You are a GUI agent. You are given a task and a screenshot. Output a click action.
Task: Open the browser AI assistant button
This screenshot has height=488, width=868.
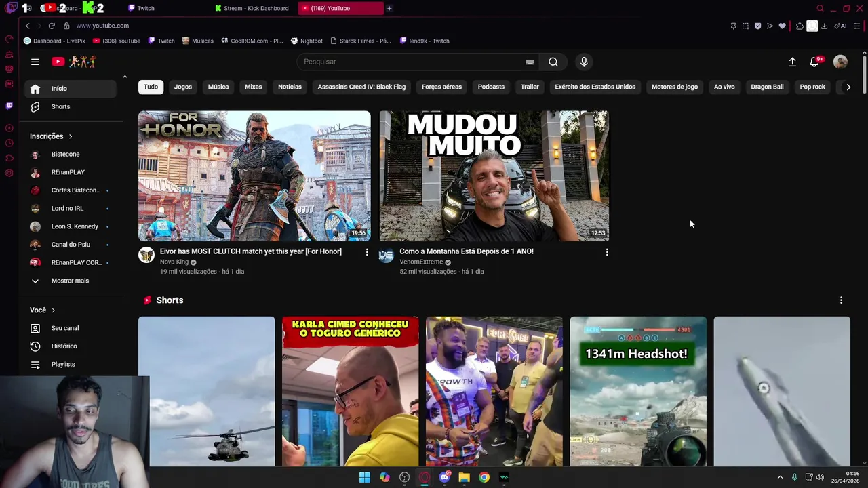(840, 26)
